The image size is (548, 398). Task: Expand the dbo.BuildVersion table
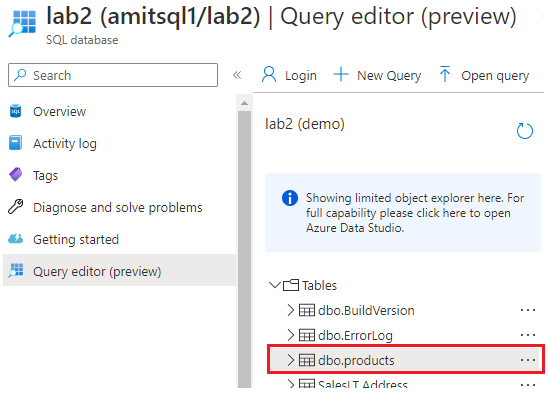[290, 310]
